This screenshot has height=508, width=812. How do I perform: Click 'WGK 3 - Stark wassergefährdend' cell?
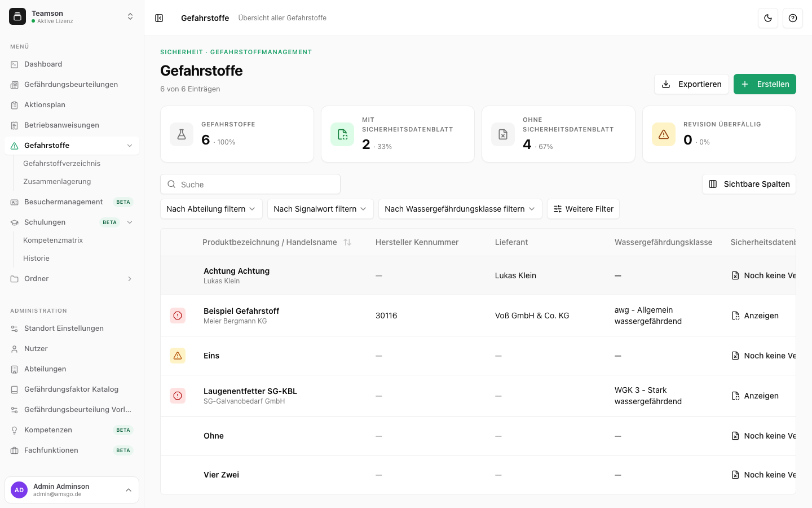(648, 396)
